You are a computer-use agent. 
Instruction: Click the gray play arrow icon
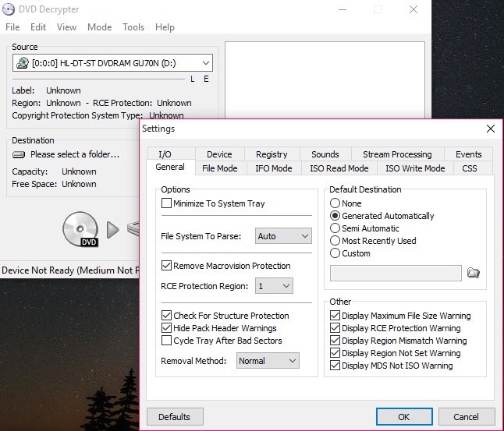point(113,230)
